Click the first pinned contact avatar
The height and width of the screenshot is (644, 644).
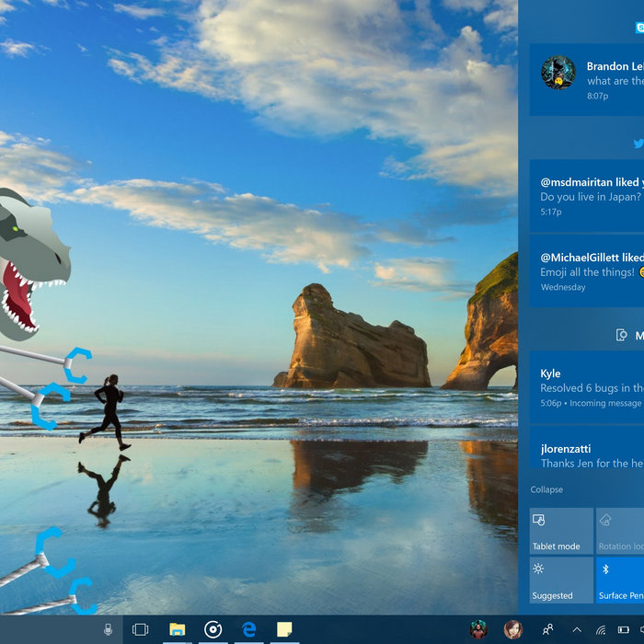point(478,630)
